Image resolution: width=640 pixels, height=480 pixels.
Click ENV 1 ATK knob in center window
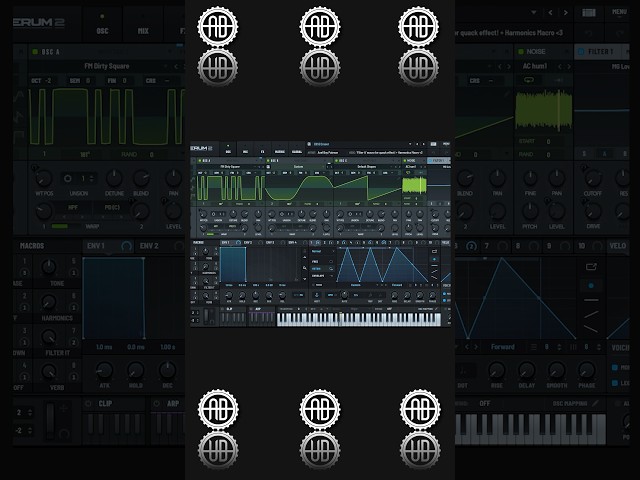point(229,295)
